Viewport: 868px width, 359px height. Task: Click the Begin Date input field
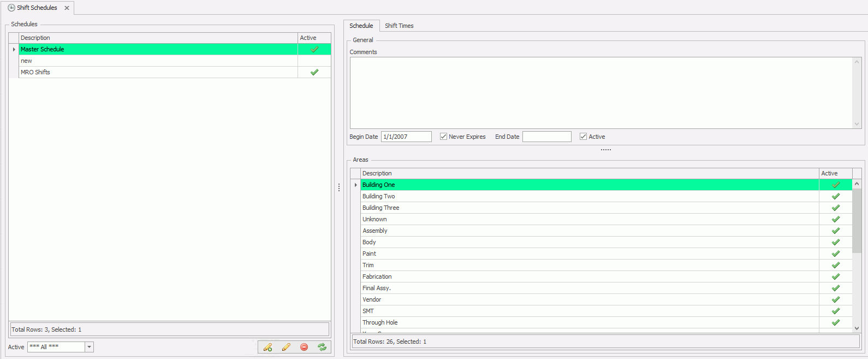tap(406, 137)
